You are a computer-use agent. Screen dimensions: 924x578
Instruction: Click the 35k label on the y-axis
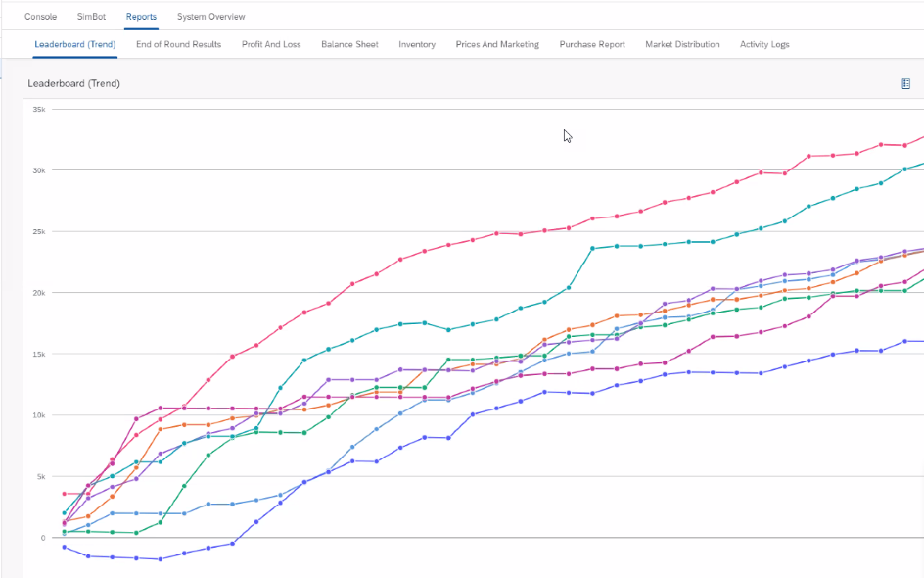(x=39, y=110)
